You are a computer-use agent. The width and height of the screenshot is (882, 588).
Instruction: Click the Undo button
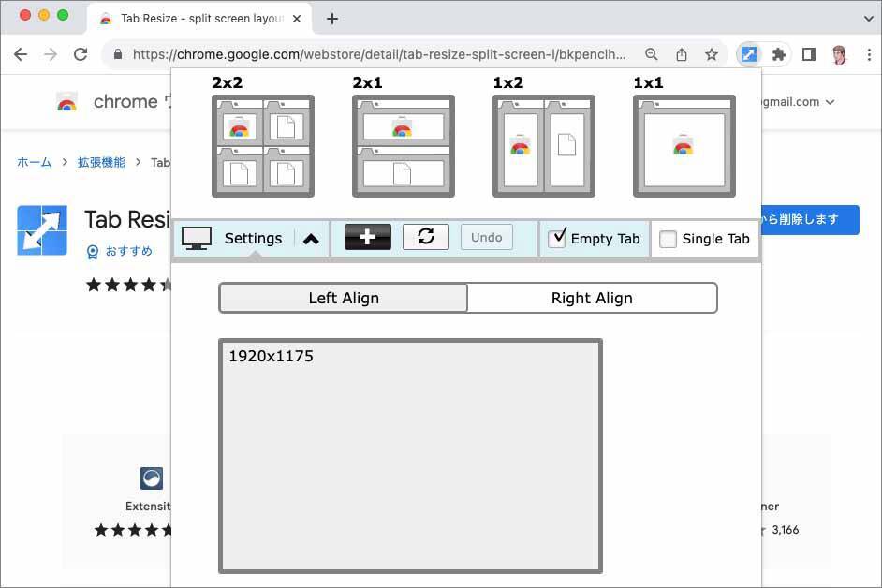click(x=487, y=237)
